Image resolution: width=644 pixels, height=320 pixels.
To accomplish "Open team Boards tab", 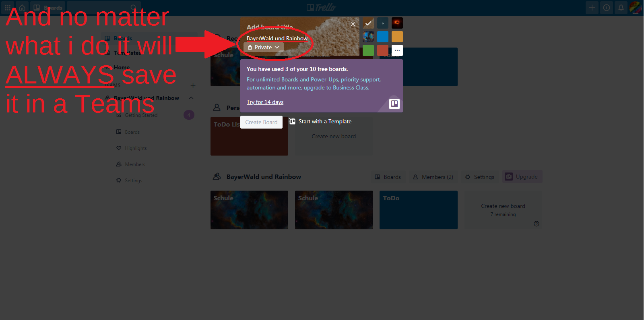I will coord(388,177).
